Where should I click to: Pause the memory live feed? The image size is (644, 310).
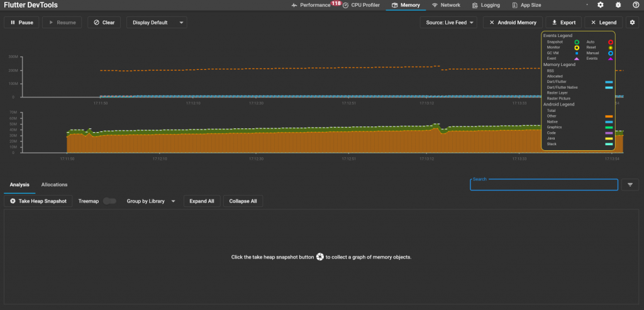pos(21,23)
